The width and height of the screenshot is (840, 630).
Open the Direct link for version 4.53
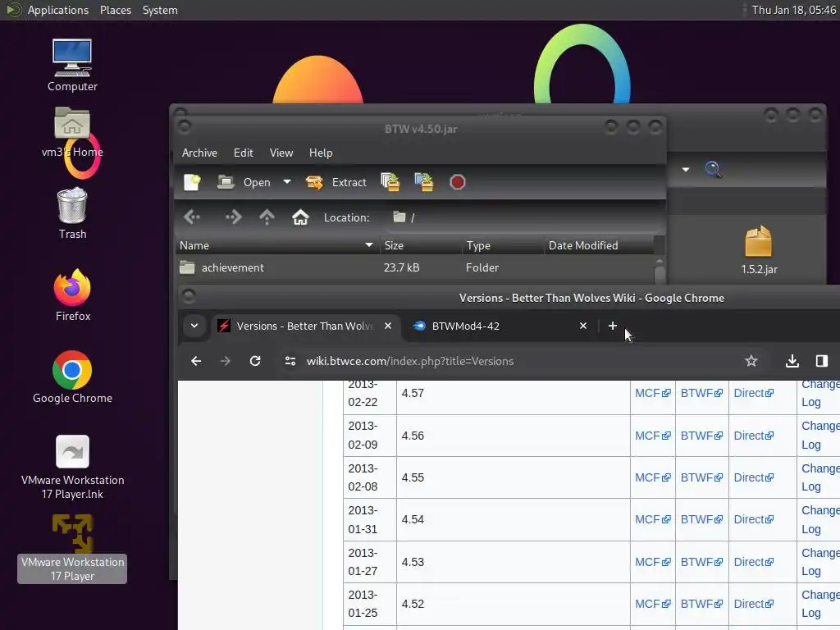(753, 562)
